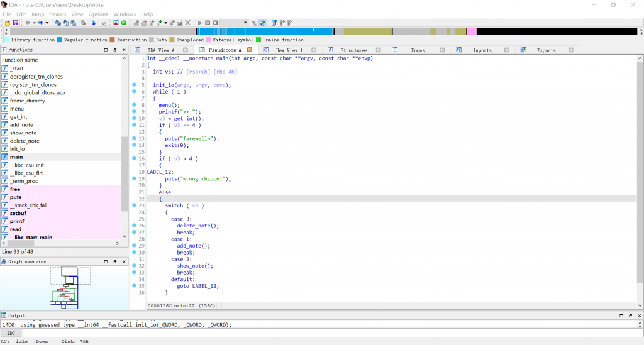644x345 pixels.
Task: Open the Jump menu
Action: tap(37, 14)
